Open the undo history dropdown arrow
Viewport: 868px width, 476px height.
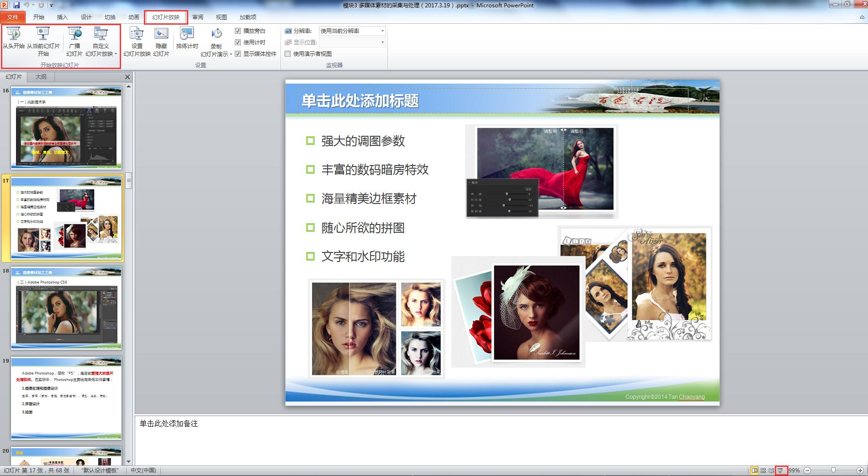coord(33,5)
